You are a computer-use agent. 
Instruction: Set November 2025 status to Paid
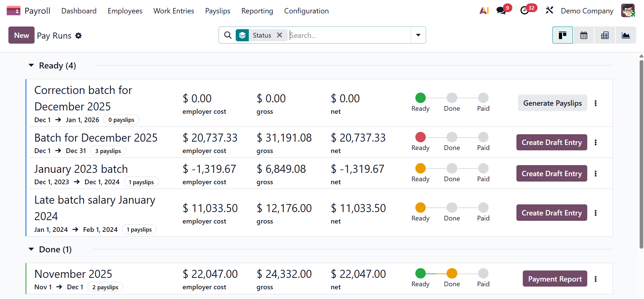pyautogui.click(x=483, y=273)
